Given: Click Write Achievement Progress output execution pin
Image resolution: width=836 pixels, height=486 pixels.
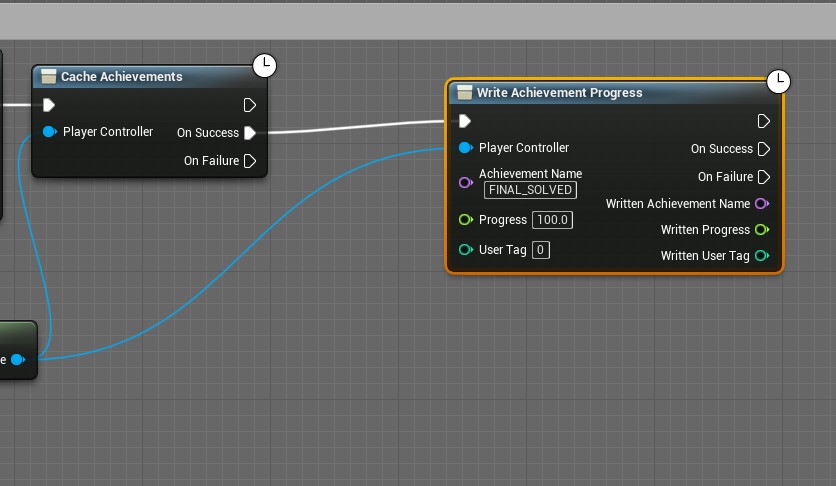Looking at the screenshot, I should pos(764,121).
